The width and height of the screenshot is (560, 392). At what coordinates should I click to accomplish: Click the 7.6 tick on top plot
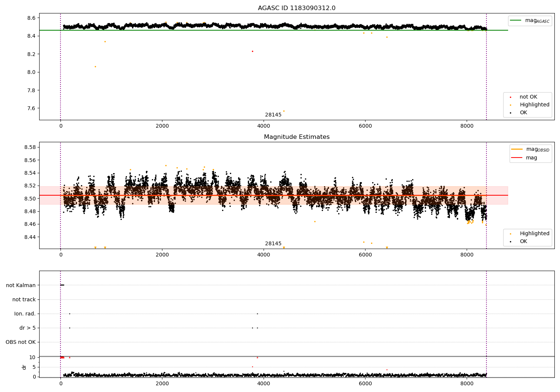coord(31,109)
